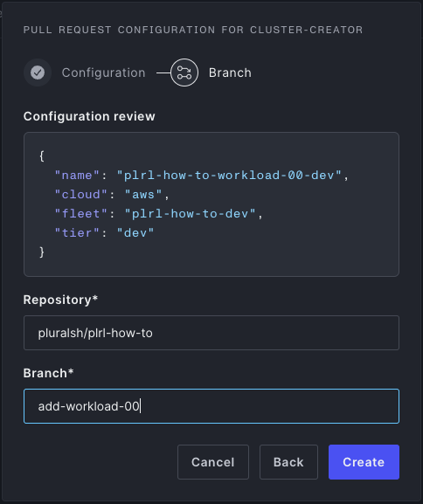The height and width of the screenshot is (504, 423).
Task: Click the Repository* field label
Action: pos(60,300)
